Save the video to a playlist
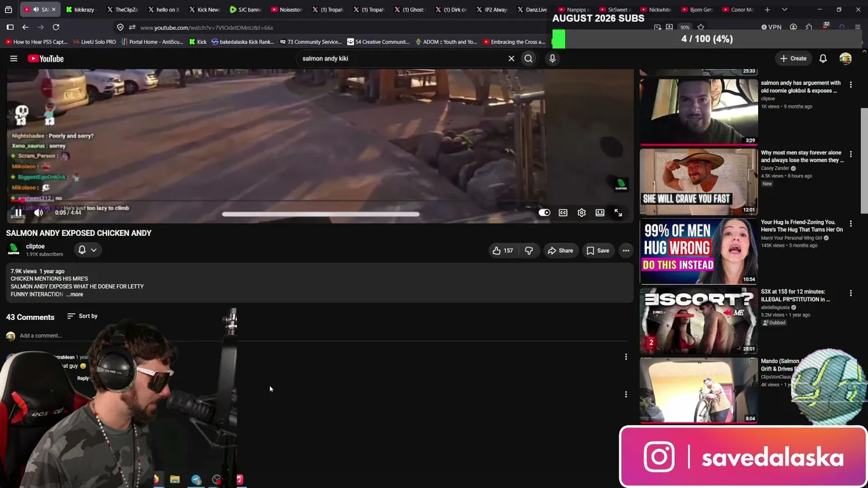The image size is (868, 488). [598, 251]
